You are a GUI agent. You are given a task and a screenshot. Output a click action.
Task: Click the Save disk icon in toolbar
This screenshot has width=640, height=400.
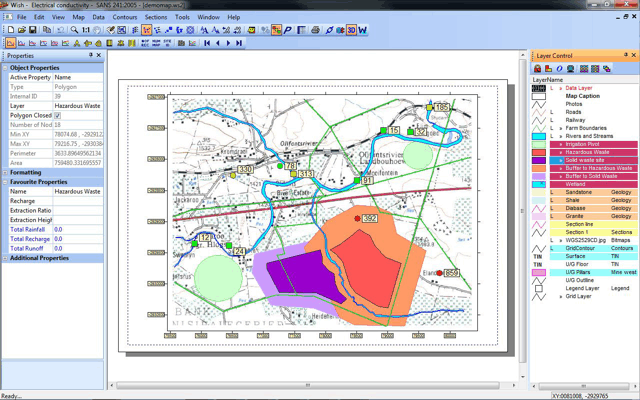(x=31, y=31)
